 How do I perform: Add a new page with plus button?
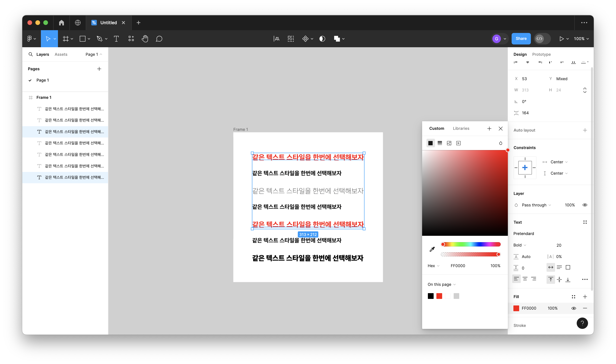99,69
